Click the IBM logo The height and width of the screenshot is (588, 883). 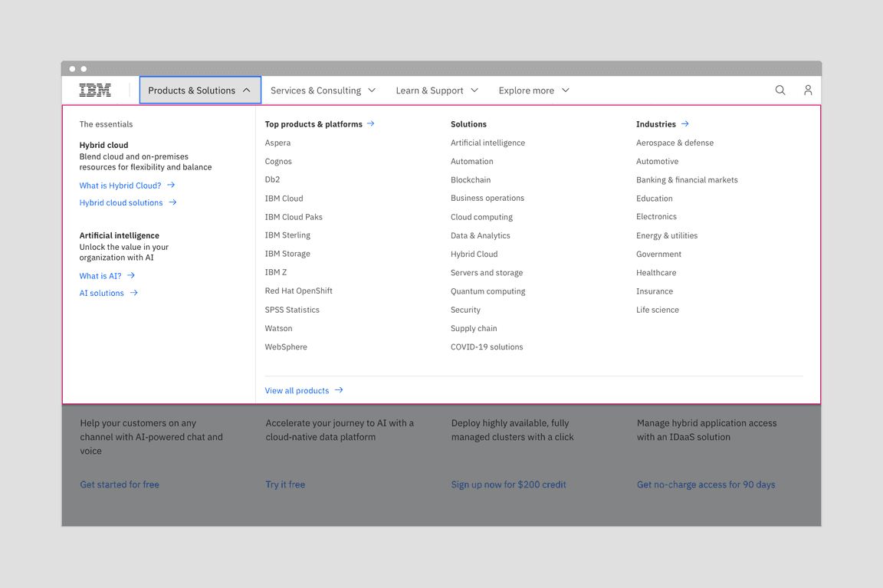coord(94,90)
